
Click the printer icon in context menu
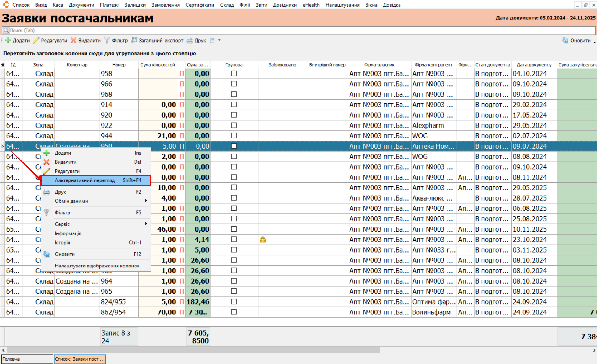(x=46, y=192)
